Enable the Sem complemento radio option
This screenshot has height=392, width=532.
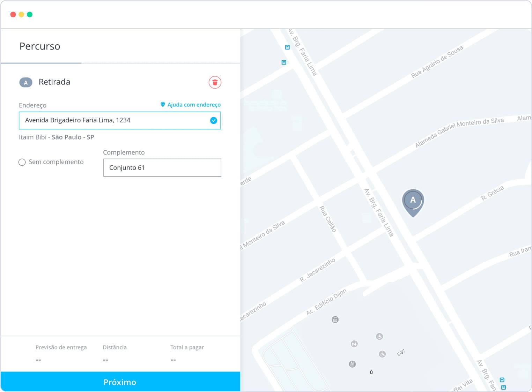22,162
